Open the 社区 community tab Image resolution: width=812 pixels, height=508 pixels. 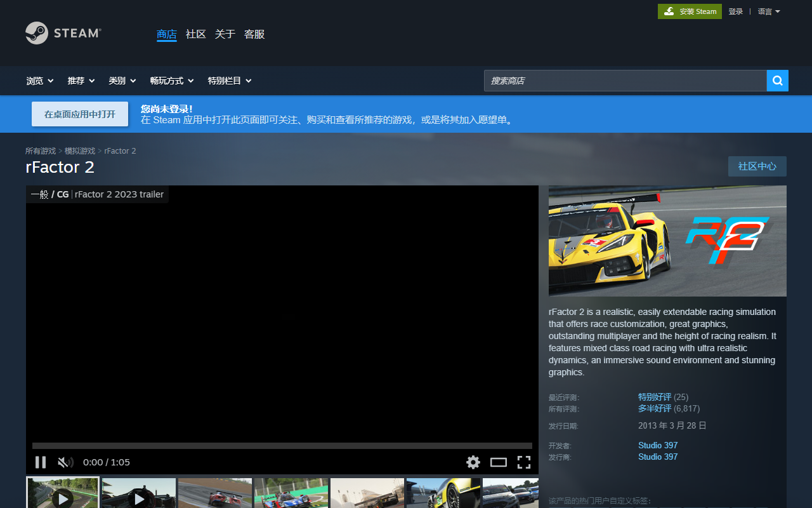[196, 34]
